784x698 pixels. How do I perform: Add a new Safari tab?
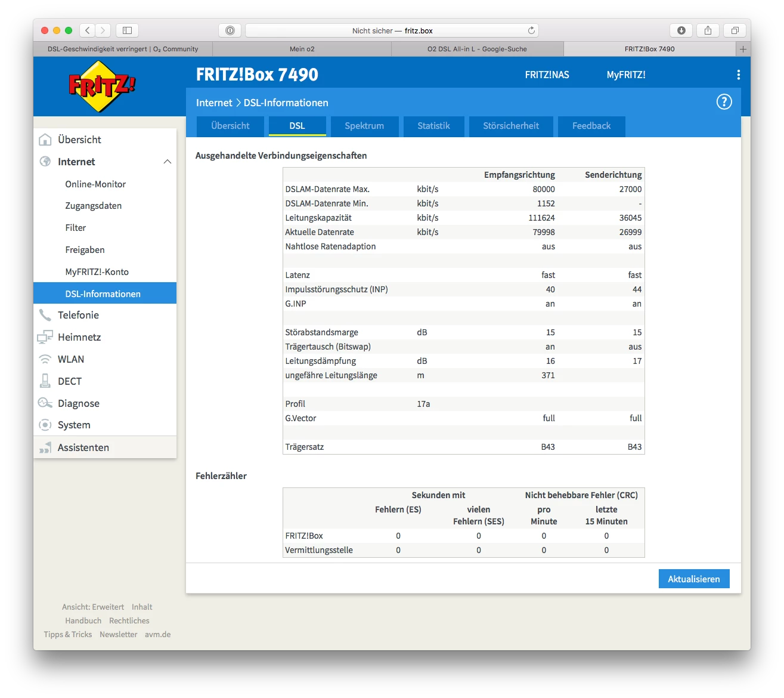(743, 49)
